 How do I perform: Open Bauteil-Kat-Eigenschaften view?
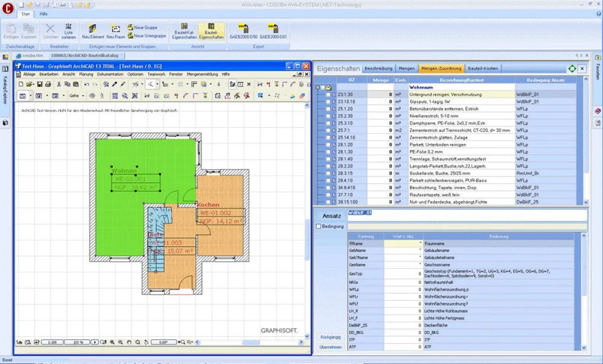[184, 31]
